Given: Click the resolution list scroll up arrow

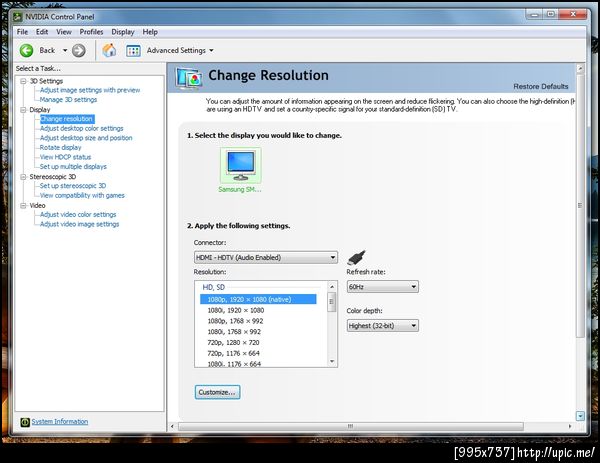Looking at the screenshot, I should click(332, 287).
